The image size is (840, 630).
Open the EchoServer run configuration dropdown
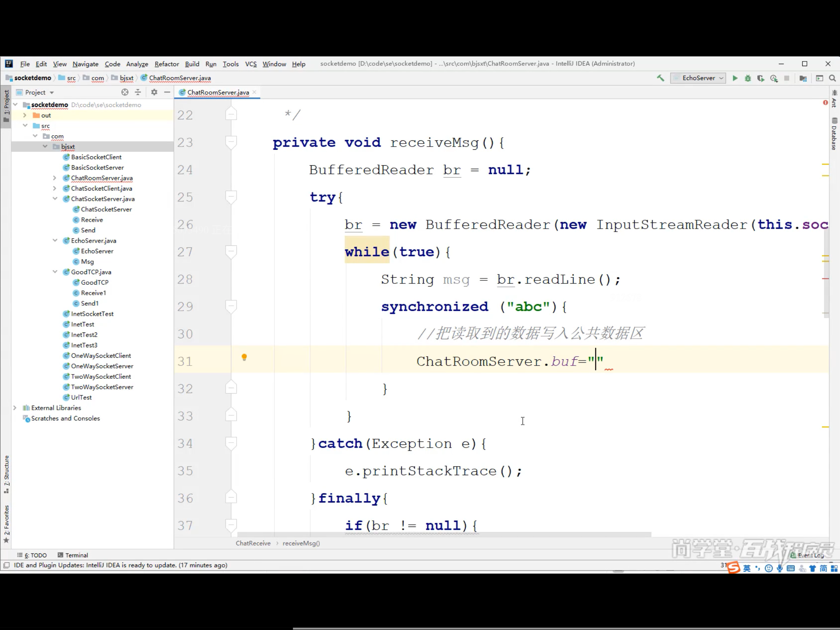coord(698,78)
